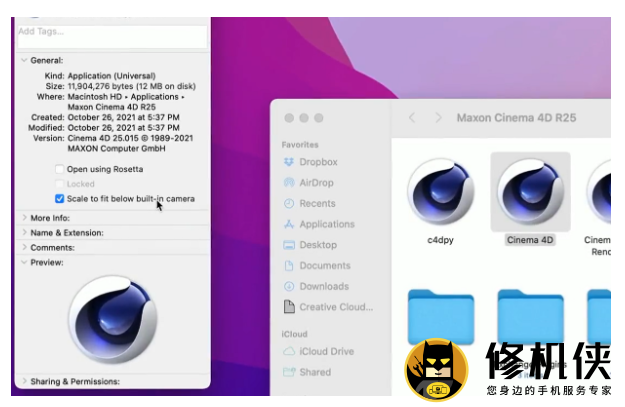This screenshot has width=625, height=407.
Task: Open Desktop in Finder sidebar
Action: 318,245
